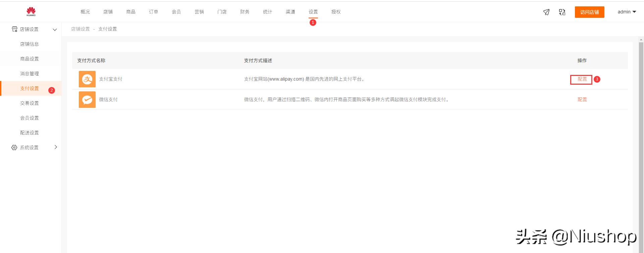Go to 店铺信息 in sidebar
The width and height of the screenshot is (644, 253).
point(30,44)
